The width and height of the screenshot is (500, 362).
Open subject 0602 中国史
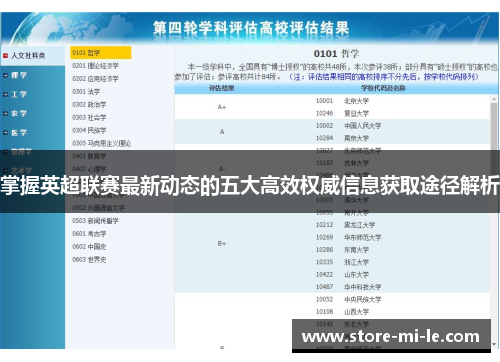pos(89,247)
